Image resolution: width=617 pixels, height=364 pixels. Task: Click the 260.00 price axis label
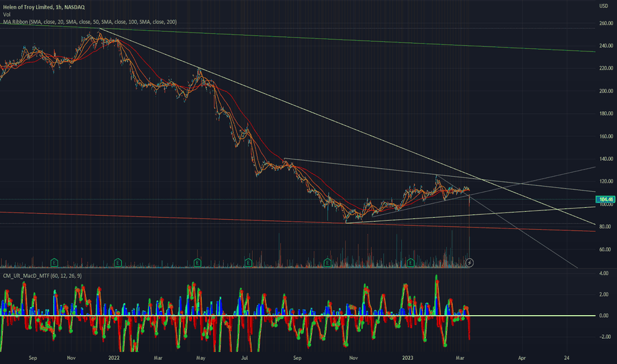click(606, 23)
